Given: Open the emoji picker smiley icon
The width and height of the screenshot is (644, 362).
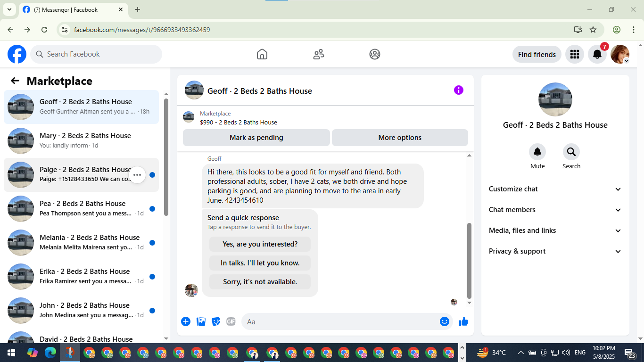Looking at the screenshot, I should coord(445,321).
